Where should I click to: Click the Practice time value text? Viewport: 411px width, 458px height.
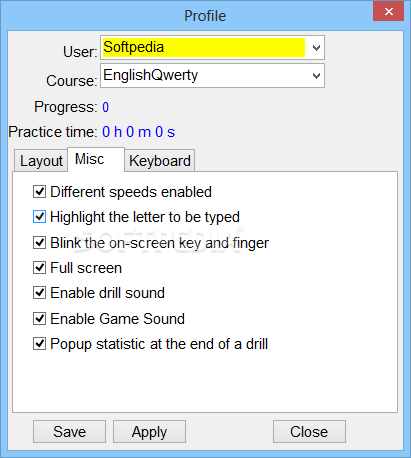pos(138,132)
